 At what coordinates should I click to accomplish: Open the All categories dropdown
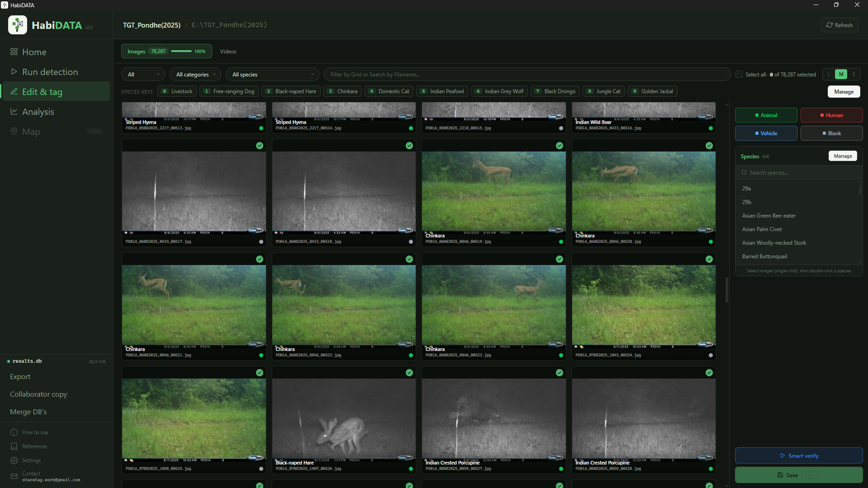(x=195, y=74)
